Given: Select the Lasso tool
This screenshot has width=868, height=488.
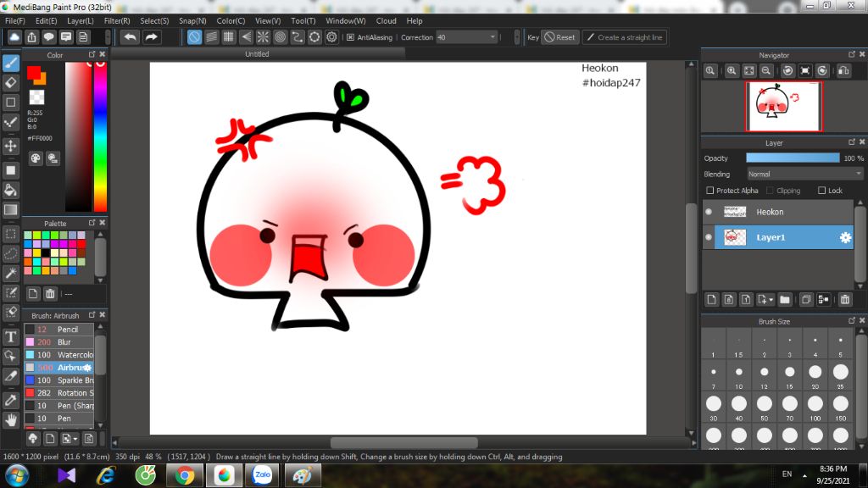Looking at the screenshot, I should pyautogui.click(x=10, y=253).
